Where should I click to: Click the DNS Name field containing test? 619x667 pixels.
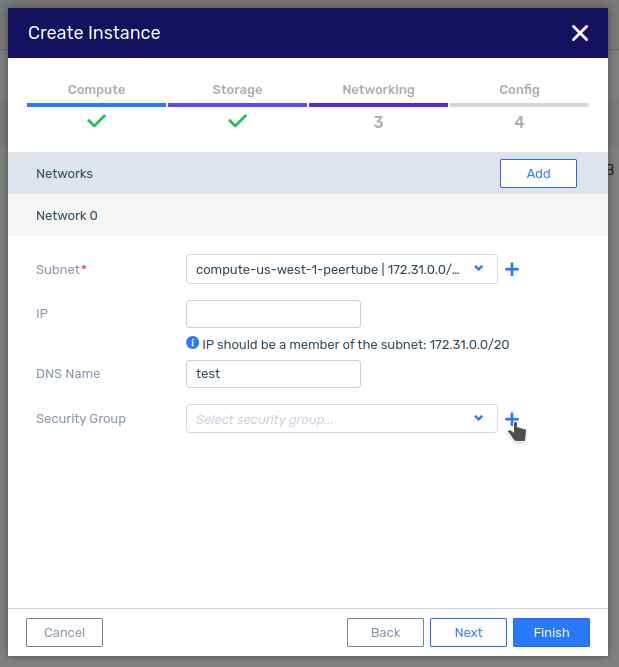coord(273,374)
